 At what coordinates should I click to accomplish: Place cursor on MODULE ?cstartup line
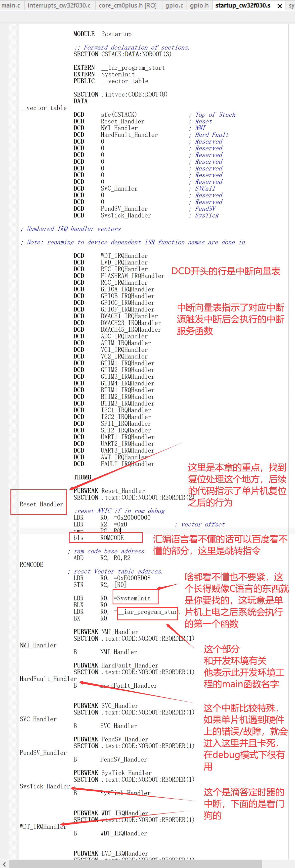point(102,34)
